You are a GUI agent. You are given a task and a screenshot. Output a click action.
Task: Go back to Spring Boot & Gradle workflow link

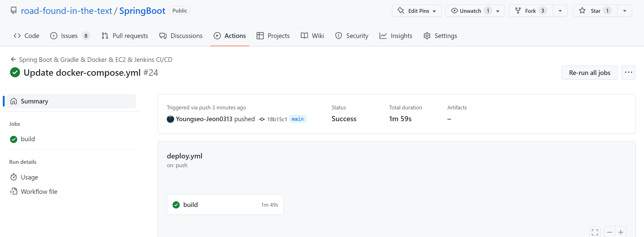[x=96, y=60]
